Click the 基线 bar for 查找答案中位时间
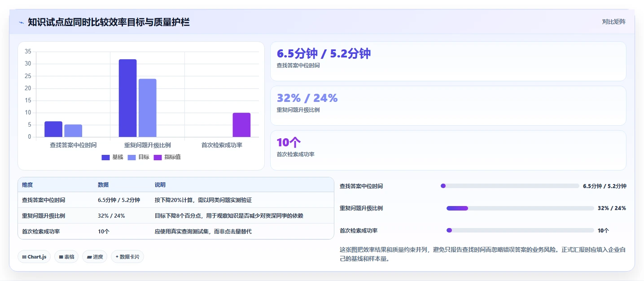Screen dimensions: 644x281 point(53,129)
